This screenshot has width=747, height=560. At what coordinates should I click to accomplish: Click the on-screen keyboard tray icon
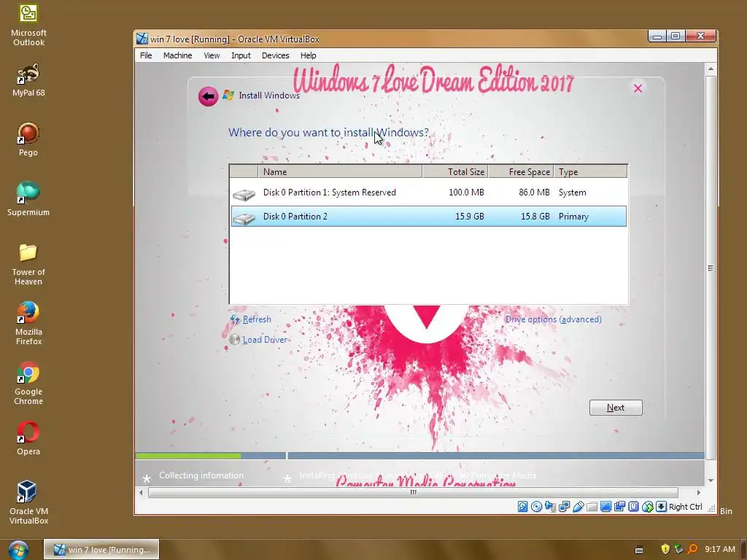click(x=639, y=549)
